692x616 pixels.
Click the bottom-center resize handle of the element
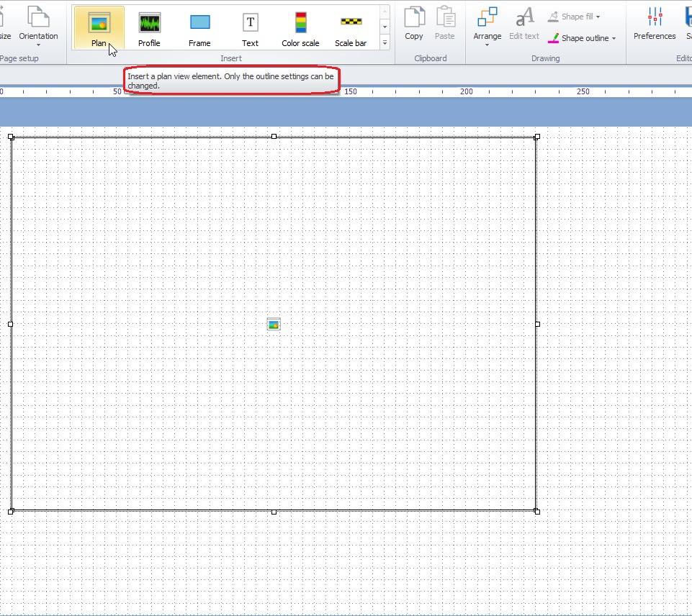click(274, 512)
